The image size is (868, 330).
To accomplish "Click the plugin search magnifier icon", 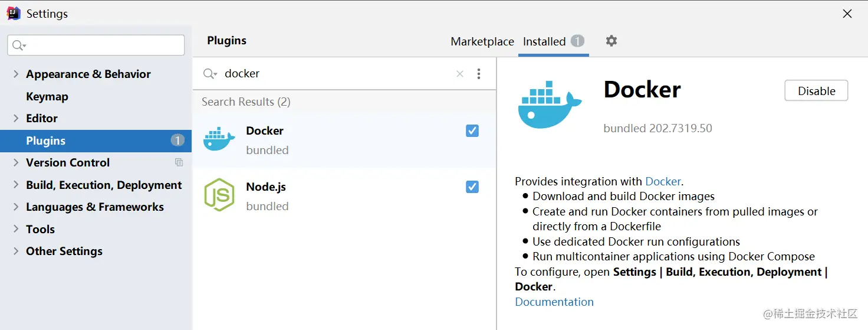I will coord(209,74).
